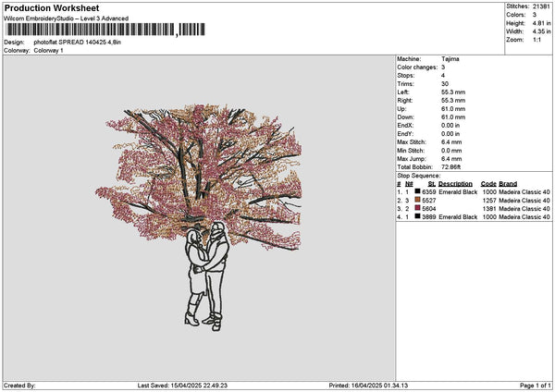Click the 'Stop Sequence:' heading
555x392 pixels.
(x=419, y=176)
